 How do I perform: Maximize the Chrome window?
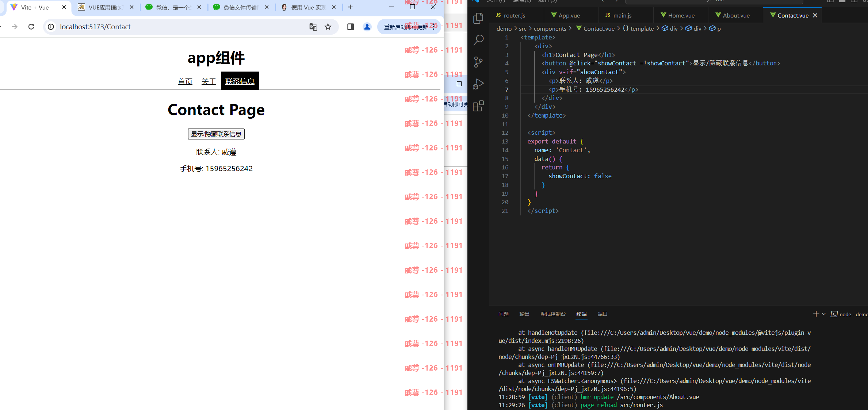click(x=412, y=7)
